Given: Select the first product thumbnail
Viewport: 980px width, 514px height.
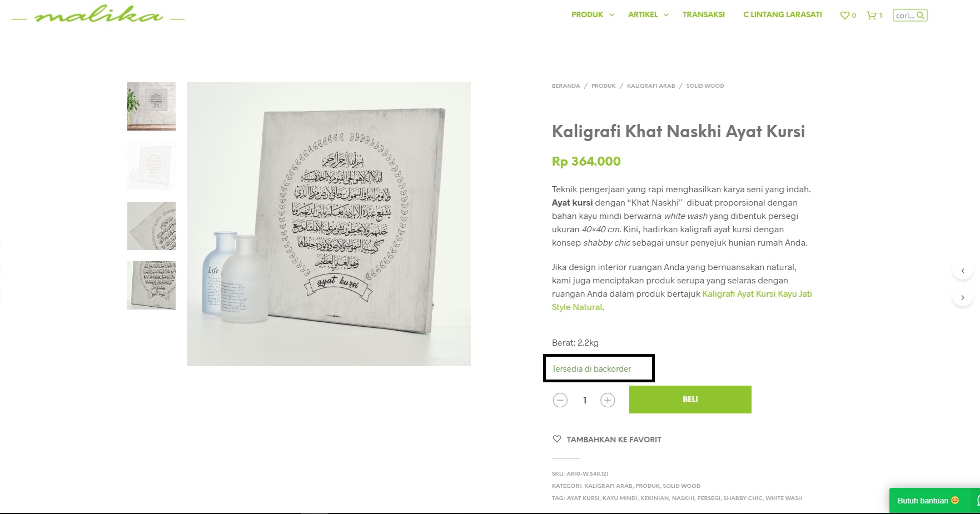Looking at the screenshot, I should [151, 106].
